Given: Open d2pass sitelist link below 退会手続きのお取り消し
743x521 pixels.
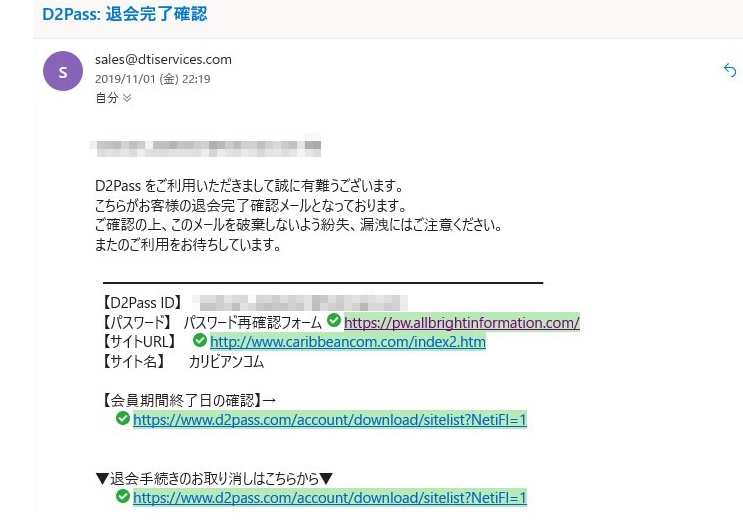Looking at the screenshot, I should point(329,498).
